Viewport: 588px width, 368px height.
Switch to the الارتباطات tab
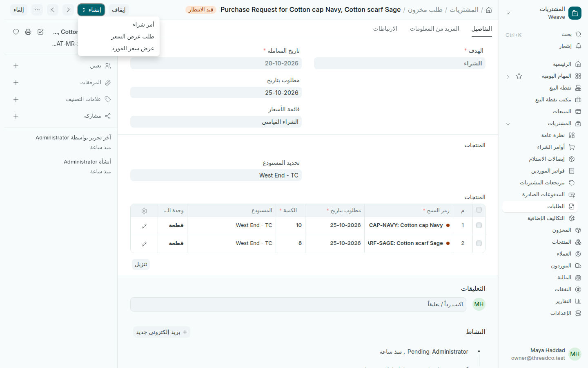pos(385,29)
